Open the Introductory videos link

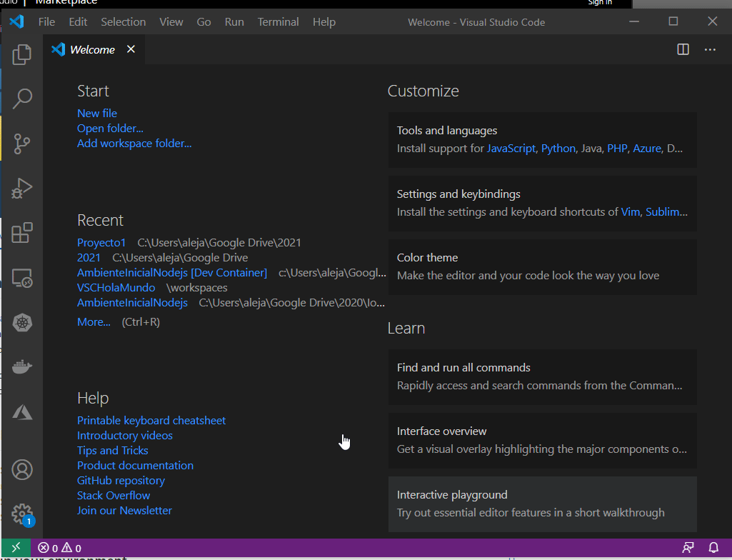pos(124,435)
